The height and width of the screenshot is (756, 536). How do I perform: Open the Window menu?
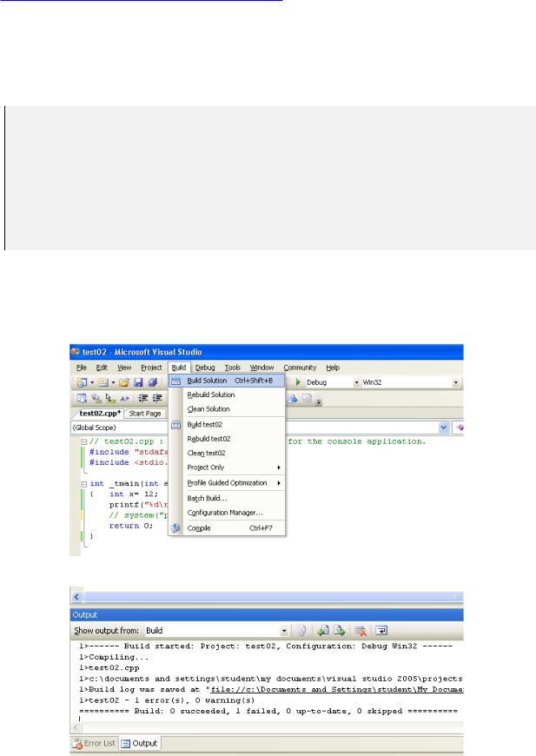pos(261,368)
